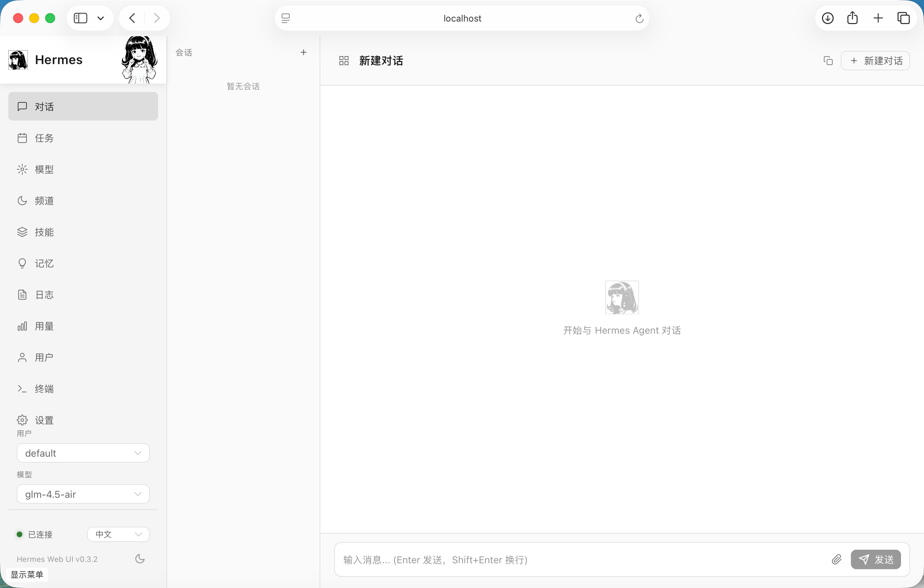Click the 新建对话 button at top right
The height and width of the screenshot is (588, 924).
[875, 61]
